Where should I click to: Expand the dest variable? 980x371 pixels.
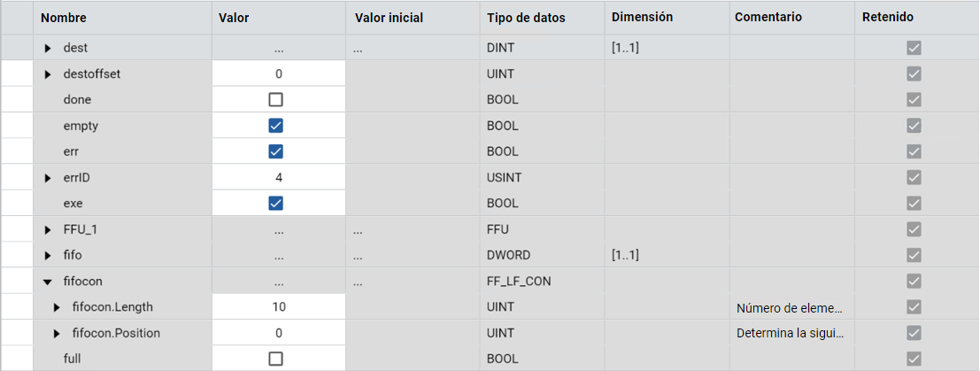pyautogui.click(x=48, y=48)
